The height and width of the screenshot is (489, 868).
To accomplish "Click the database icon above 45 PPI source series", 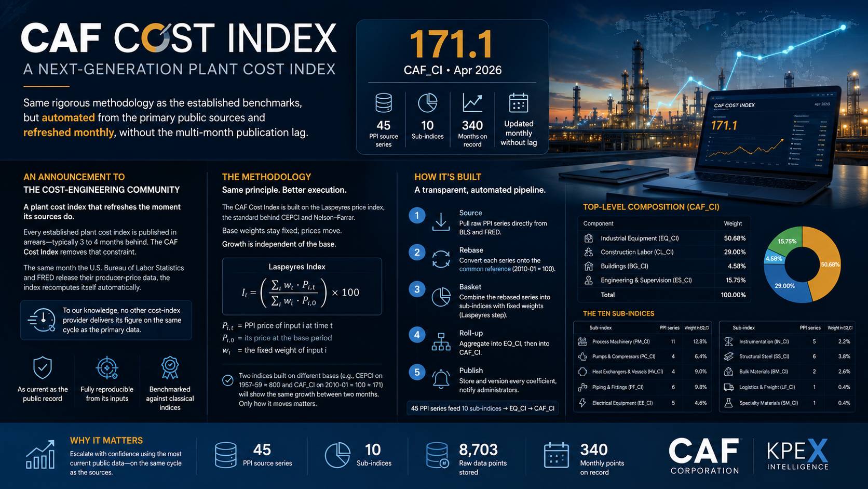I will click(x=384, y=103).
